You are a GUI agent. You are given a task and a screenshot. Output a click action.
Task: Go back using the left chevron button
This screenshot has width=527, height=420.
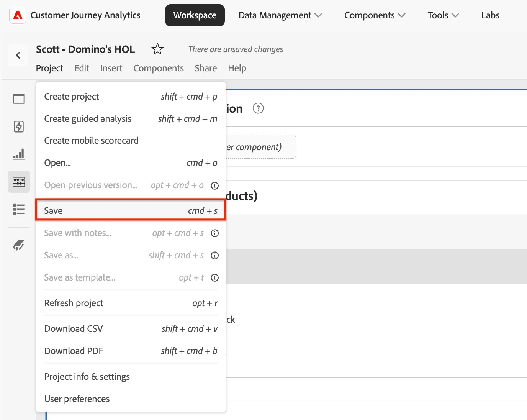[x=18, y=55]
